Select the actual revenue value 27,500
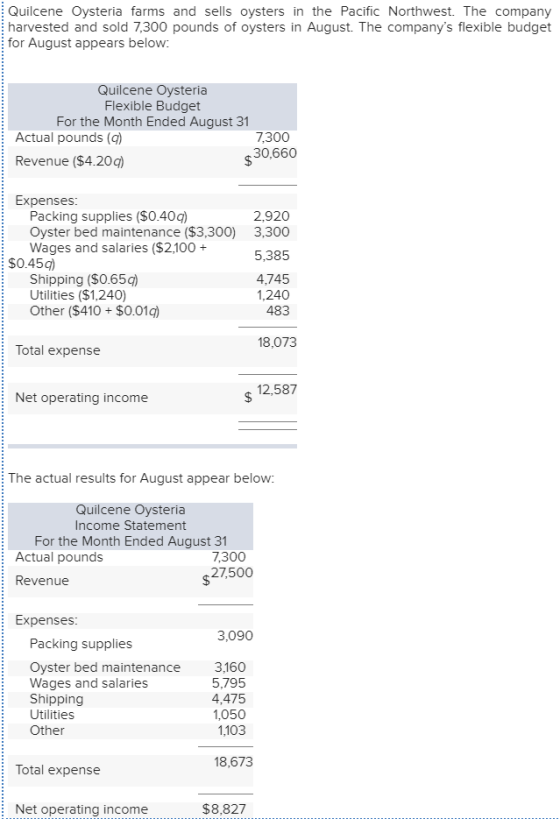This screenshot has width=560, height=819. [x=232, y=572]
